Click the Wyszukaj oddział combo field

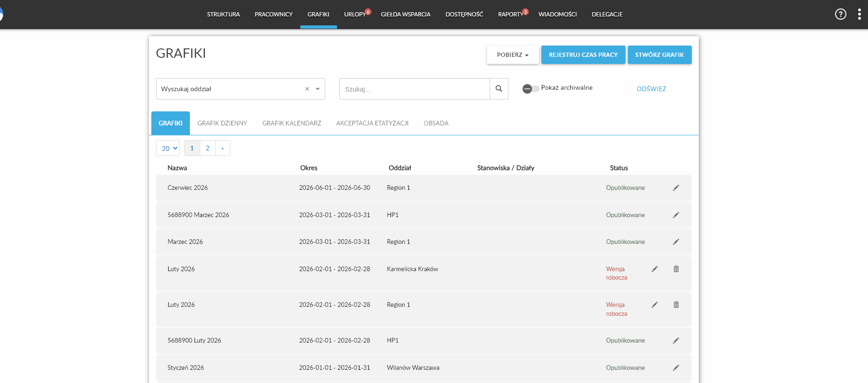pyautogui.click(x=240, y=89)
